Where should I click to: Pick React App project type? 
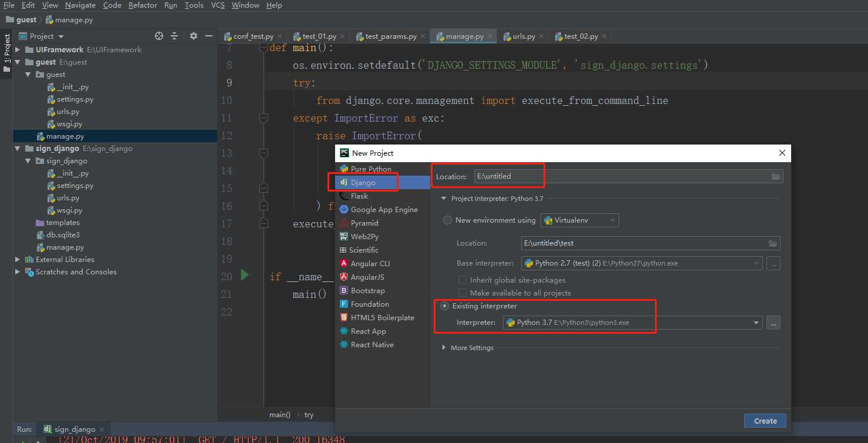coord(368,331)
